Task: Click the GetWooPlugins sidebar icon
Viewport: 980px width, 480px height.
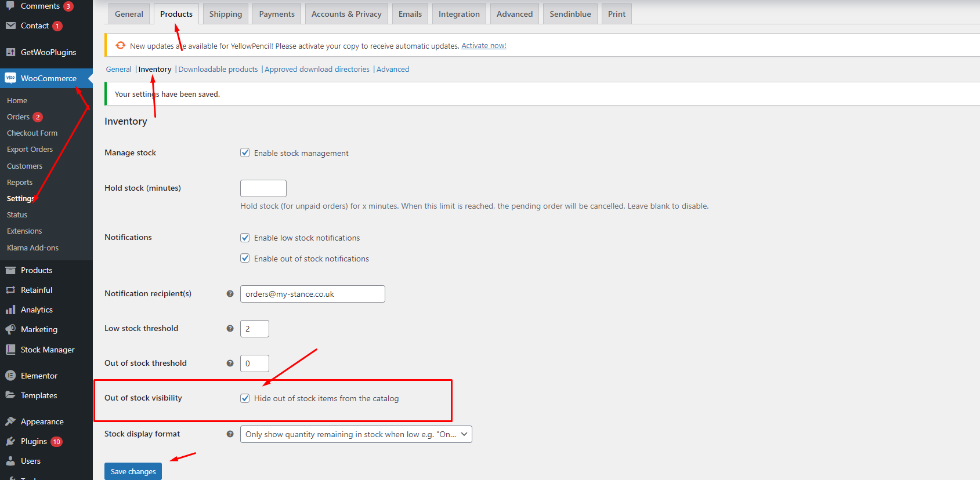Action: [x=10, y=52]
